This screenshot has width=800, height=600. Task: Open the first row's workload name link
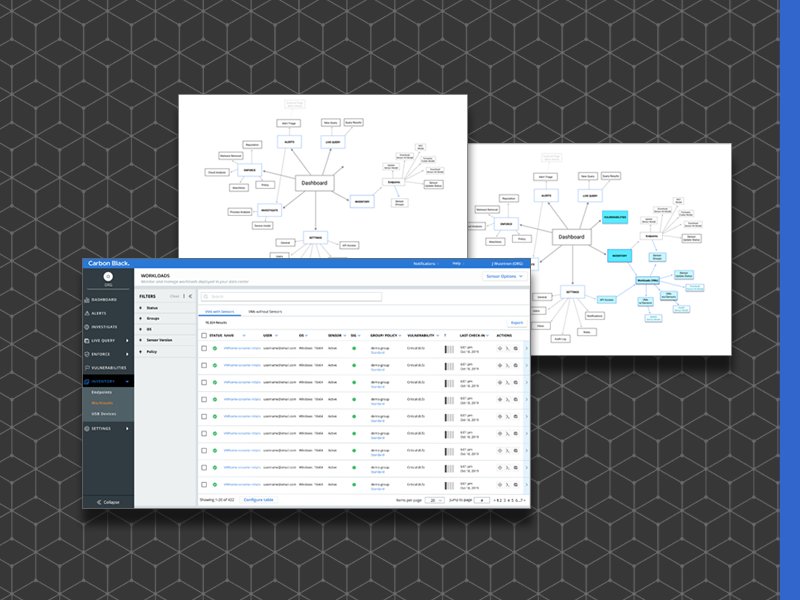point(242,348)
